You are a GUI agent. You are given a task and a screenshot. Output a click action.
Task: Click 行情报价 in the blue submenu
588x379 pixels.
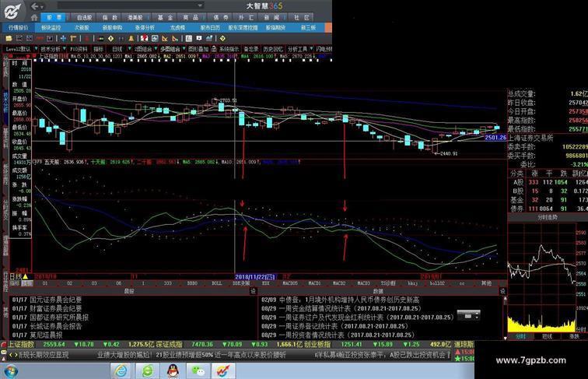click(19, 28)
